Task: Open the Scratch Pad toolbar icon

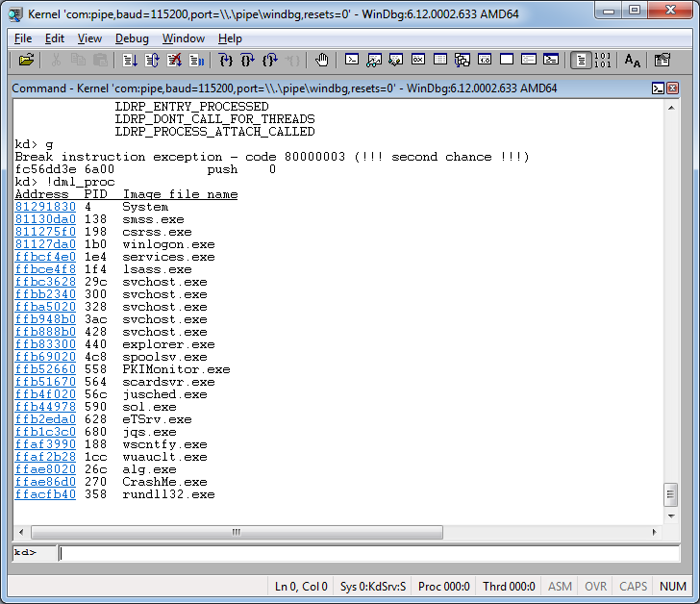Action: click(x=507, y=60)
